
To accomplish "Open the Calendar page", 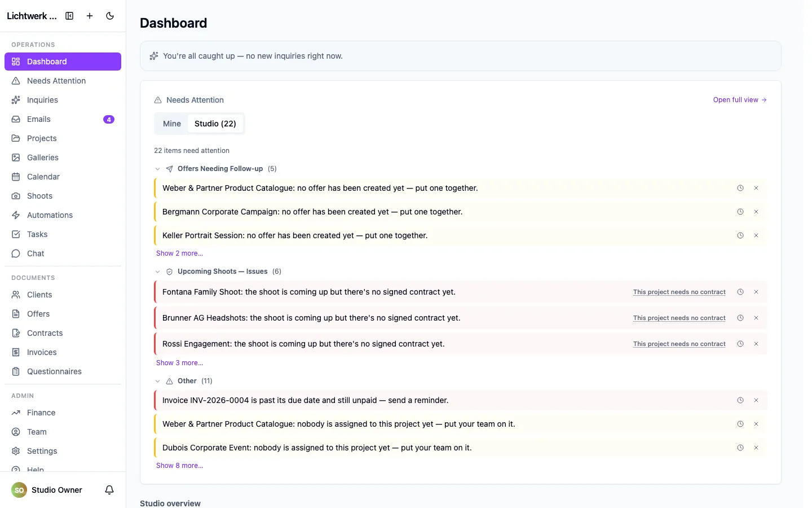I will coord(63,177).
